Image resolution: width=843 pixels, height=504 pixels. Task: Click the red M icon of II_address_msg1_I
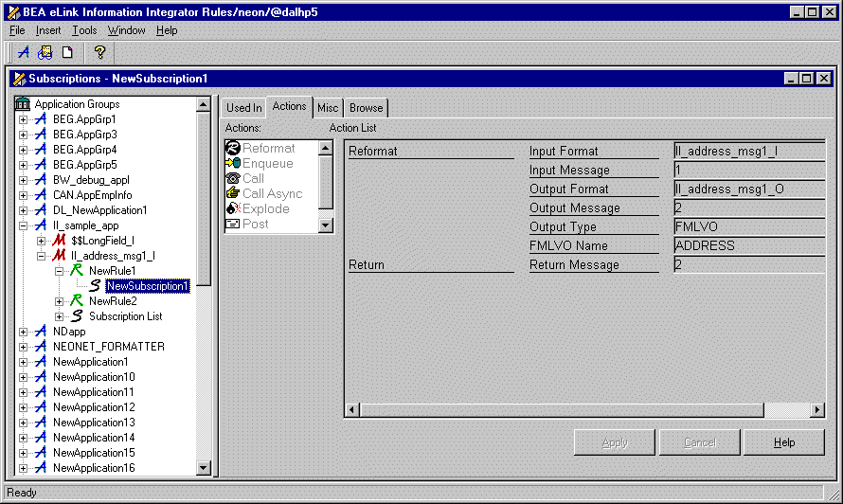tap(59, 256)
